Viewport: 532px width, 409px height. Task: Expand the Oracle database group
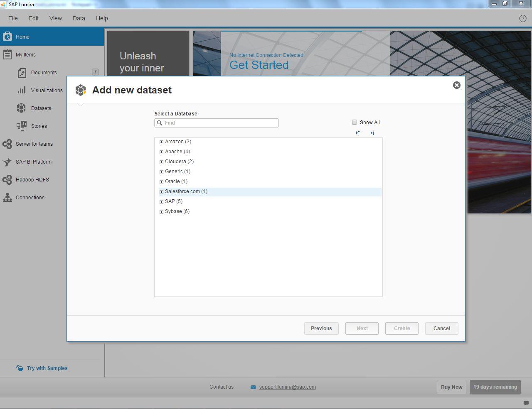161,182
